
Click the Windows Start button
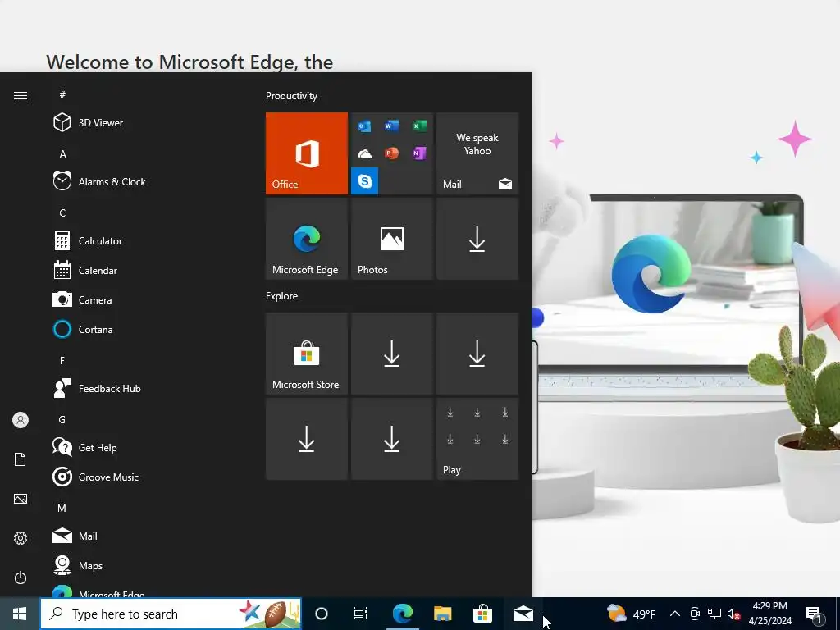coord(20,614)
